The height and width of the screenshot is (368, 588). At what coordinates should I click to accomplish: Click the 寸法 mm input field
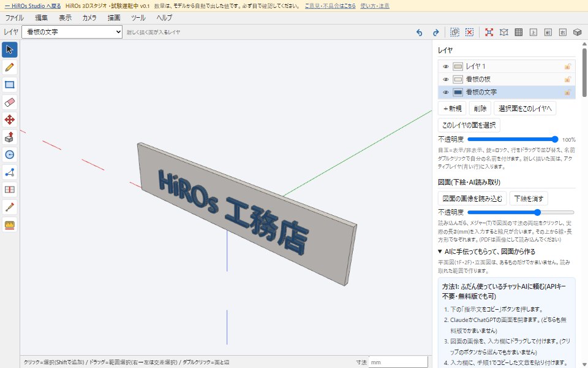(398, 362)
